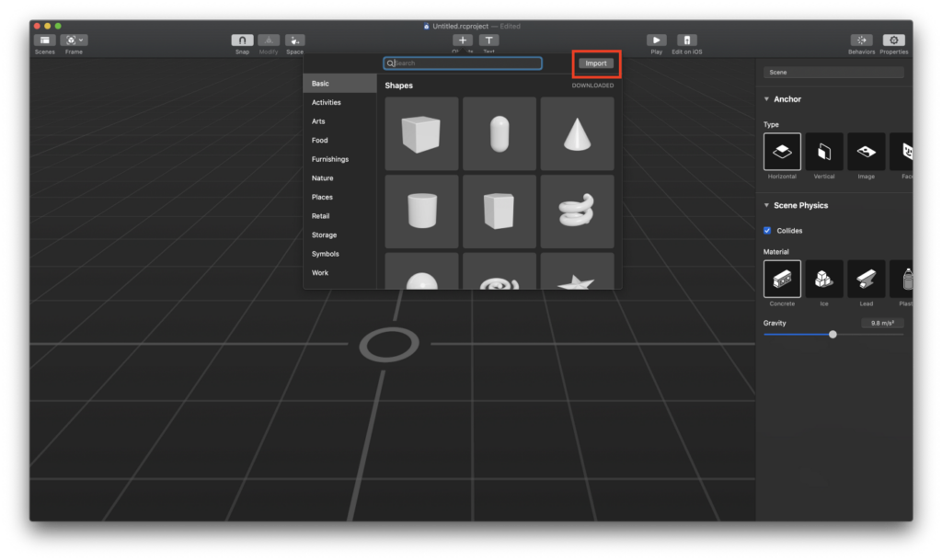Choose the Image anchor type
This screenshot has height=560, width=942.
pyautogui.click(x=866, y=151)
